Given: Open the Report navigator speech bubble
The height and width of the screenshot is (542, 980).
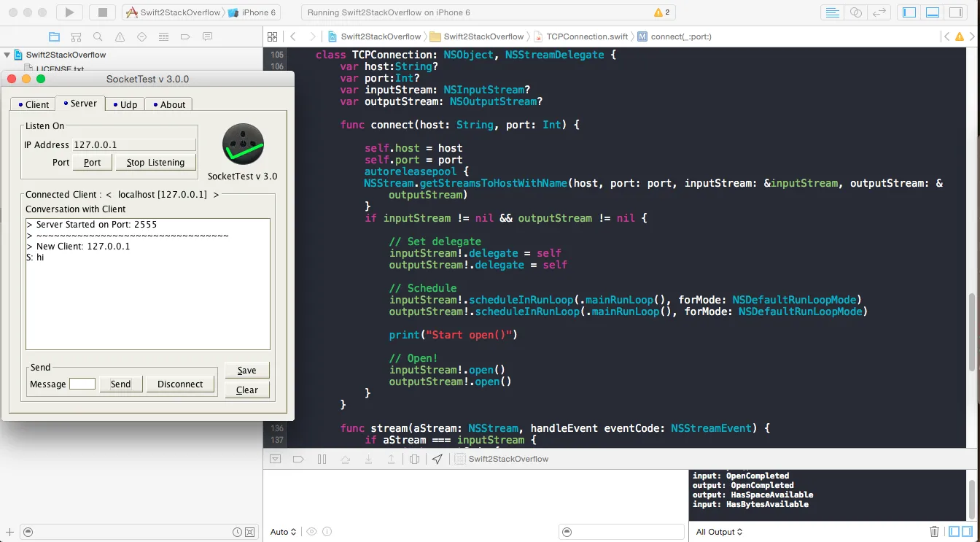Looking at the screenshot, I should click(207, 36).
